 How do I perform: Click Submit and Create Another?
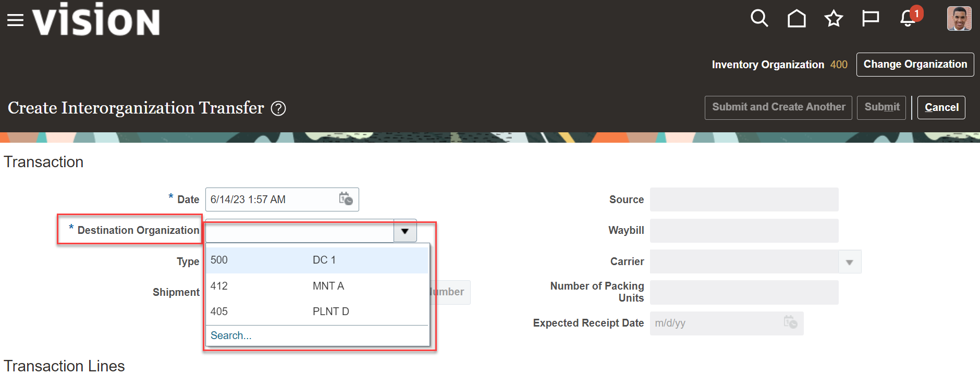coord(778,107)
